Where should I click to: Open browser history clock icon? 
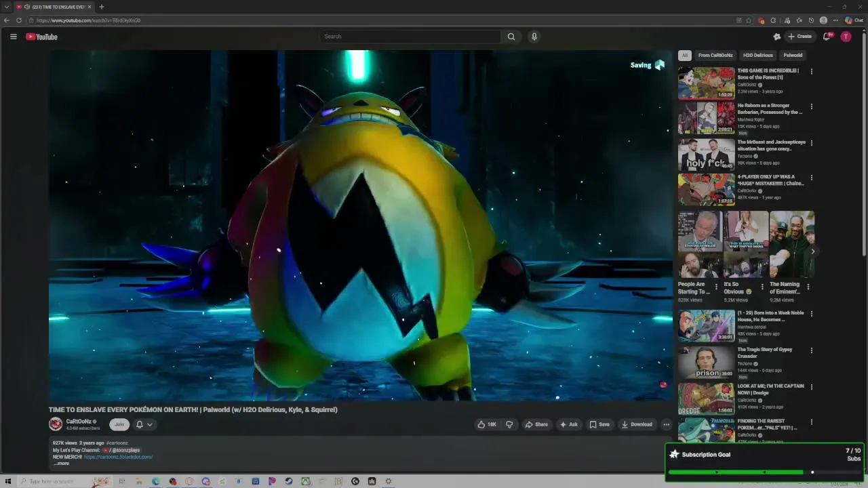pos(811,20)
